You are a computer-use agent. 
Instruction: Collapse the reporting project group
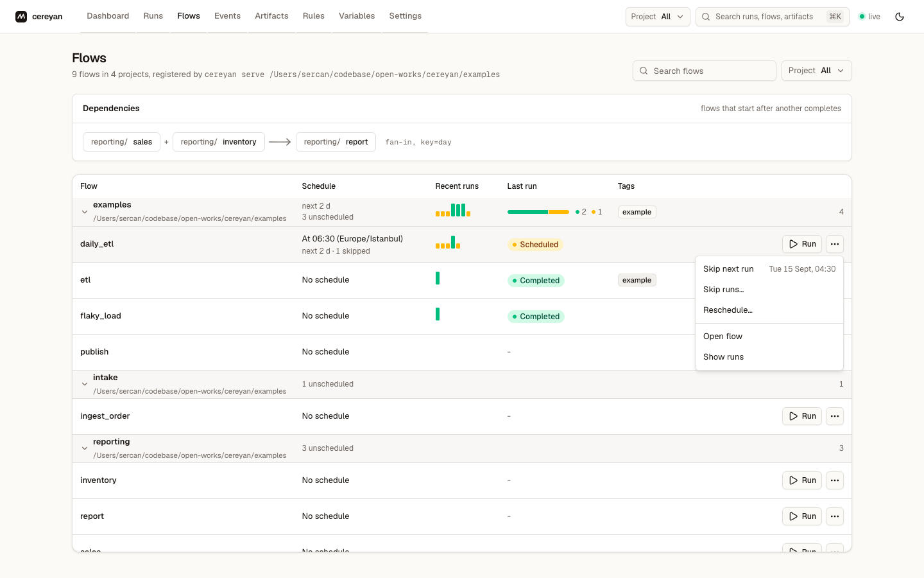[85, 448]
